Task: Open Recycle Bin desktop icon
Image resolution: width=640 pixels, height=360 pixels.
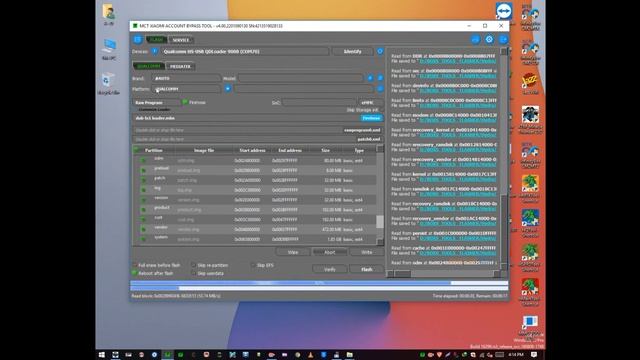Action: 109,84
